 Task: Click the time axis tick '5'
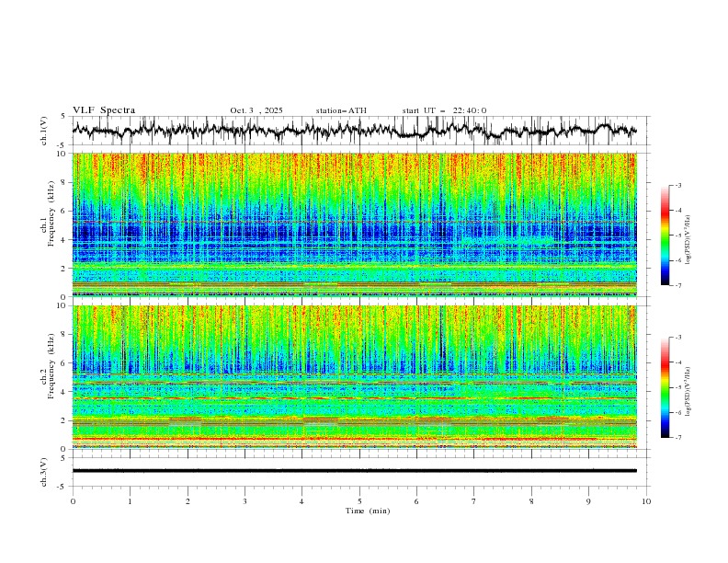click(x=359, y=501)
